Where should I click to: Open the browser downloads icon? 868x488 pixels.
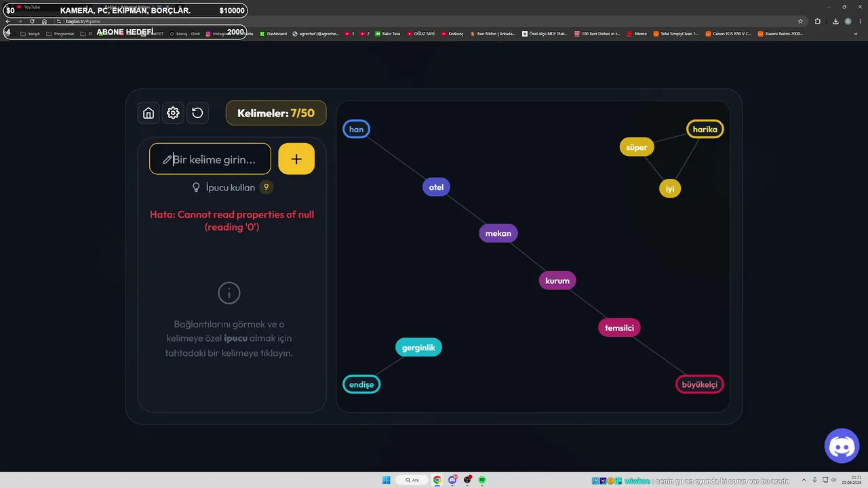click(835, 21)
